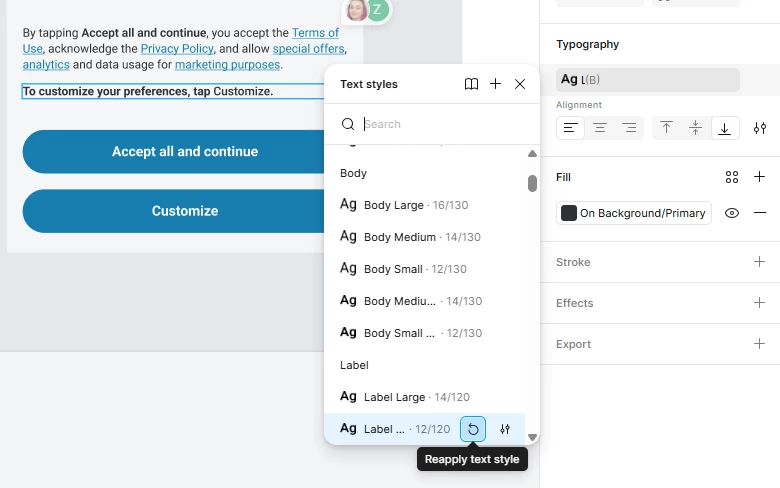Open typography type settings sliders icon

pyautogui.click(x=760, y=128)
